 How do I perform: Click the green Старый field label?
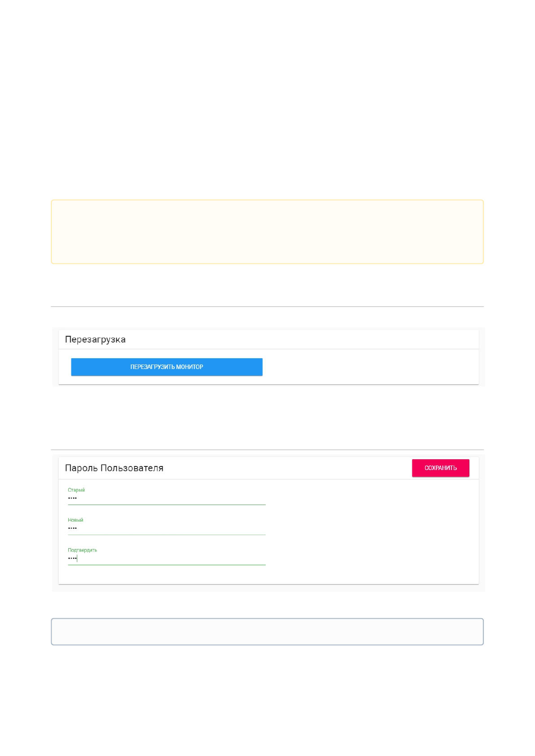pos(76,490)
